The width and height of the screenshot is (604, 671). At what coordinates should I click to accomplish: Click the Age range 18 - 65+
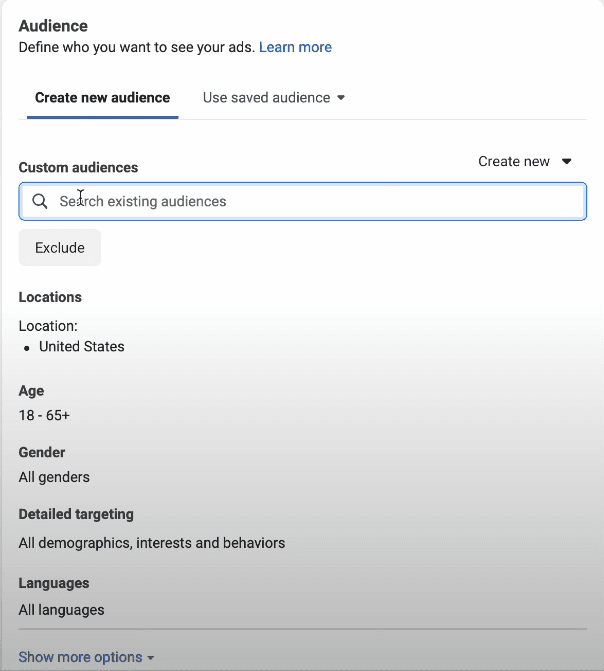[x=44, y=414]
